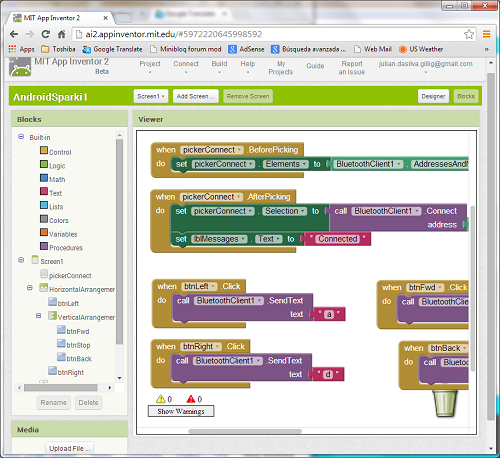Select Variables blocks category
Image resolution: width=500 pixels, height=458 pixels.
tap(59, 234)
